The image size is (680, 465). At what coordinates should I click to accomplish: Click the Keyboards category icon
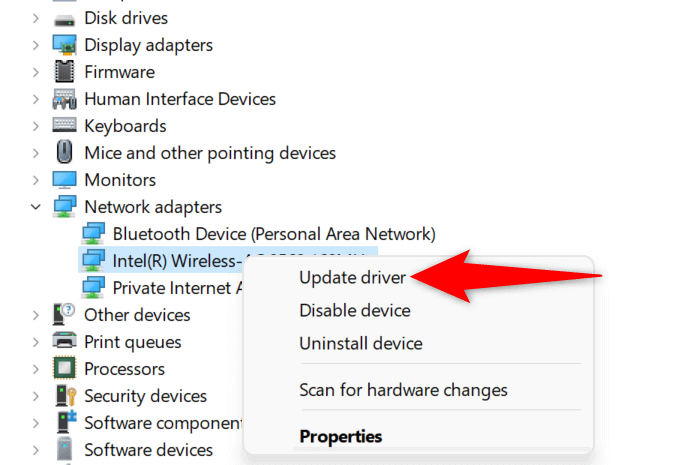pos(64,126)
